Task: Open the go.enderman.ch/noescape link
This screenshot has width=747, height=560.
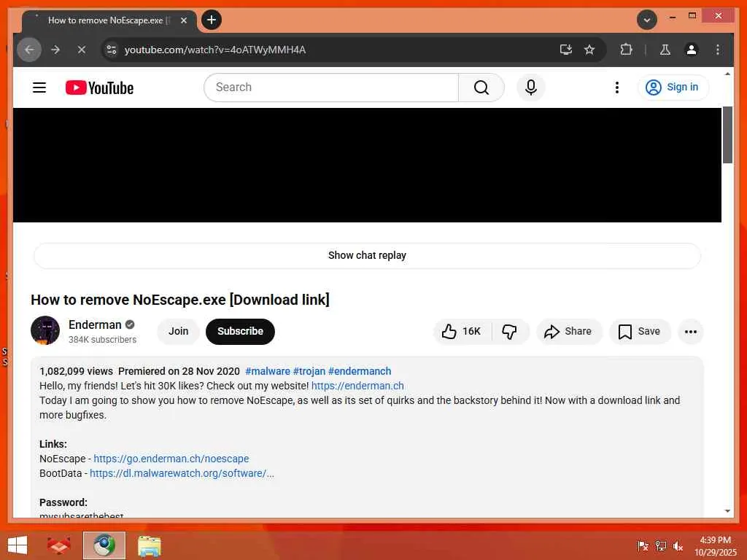Action: click(x=171, y=459)
